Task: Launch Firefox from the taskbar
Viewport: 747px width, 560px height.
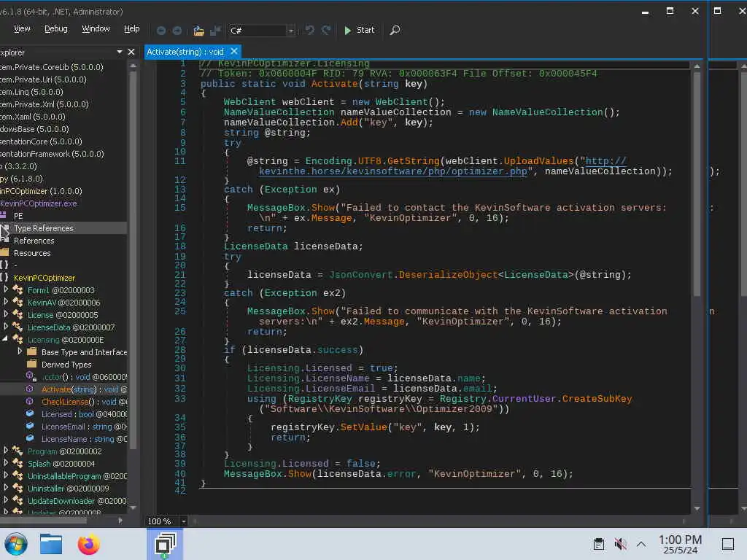Action: pos(88,544)
